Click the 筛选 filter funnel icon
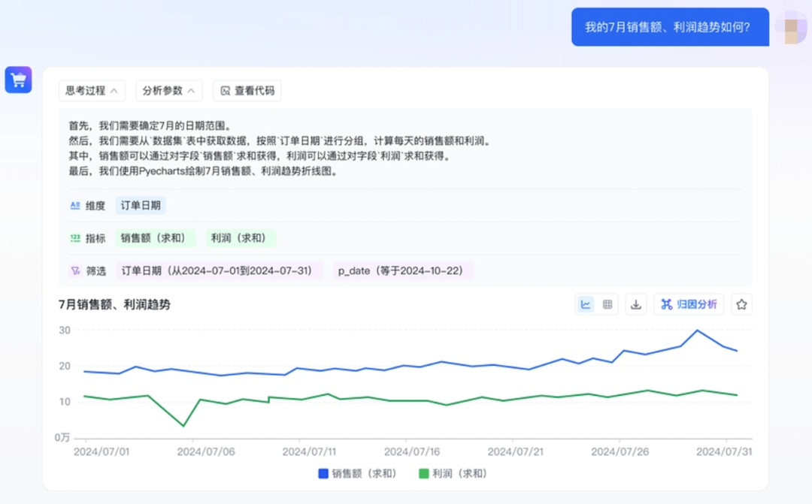This screenshot has height=504, width=812. 75,270
